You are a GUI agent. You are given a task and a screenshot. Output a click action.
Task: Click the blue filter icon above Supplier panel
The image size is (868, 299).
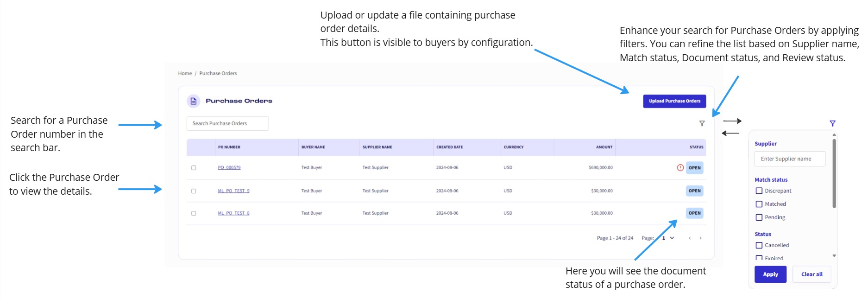pos(832,123)
